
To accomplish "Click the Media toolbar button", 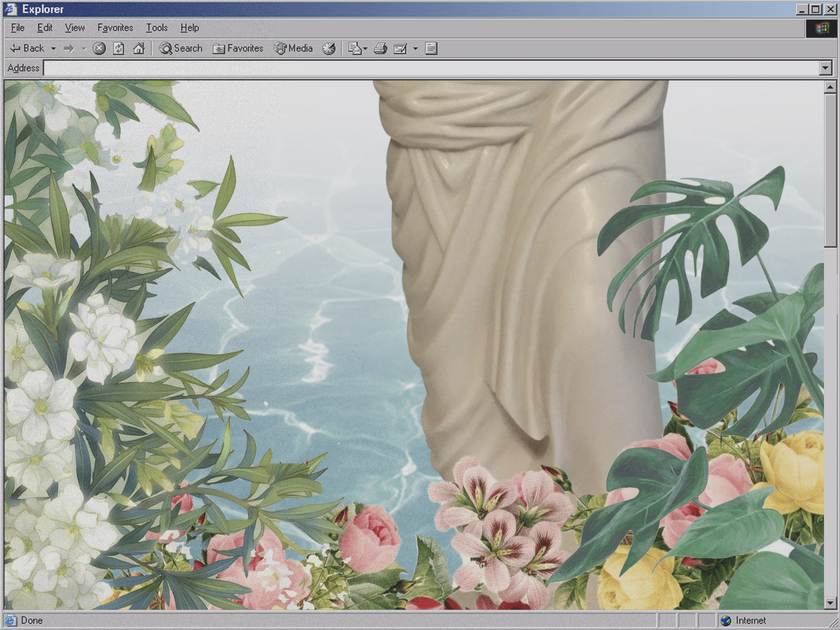I will pyautogui.click(x=294, y=49).
